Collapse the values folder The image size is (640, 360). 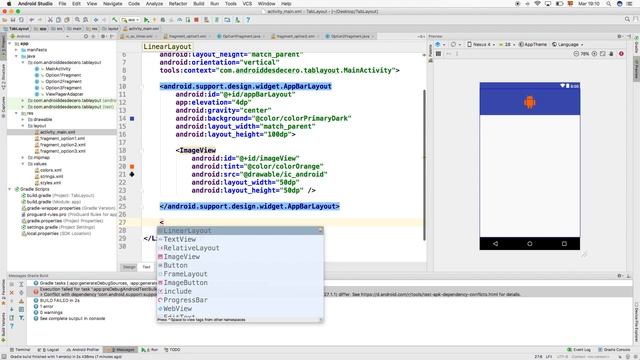(x=23, y=164)
